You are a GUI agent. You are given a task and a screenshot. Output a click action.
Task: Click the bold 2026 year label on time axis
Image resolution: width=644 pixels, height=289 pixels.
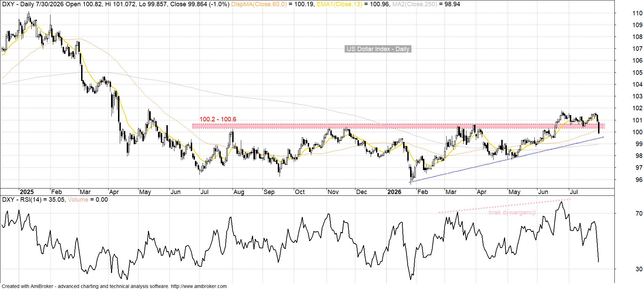tap(394, 192)
